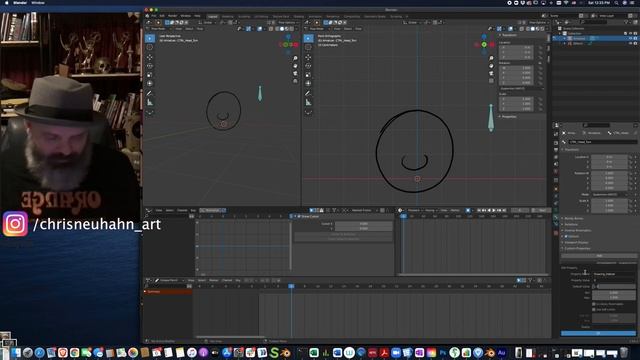The height and width of the screenshot is (360, 640).
Task: Select the Transform tool in left viewport
Action: coord(150,83)
